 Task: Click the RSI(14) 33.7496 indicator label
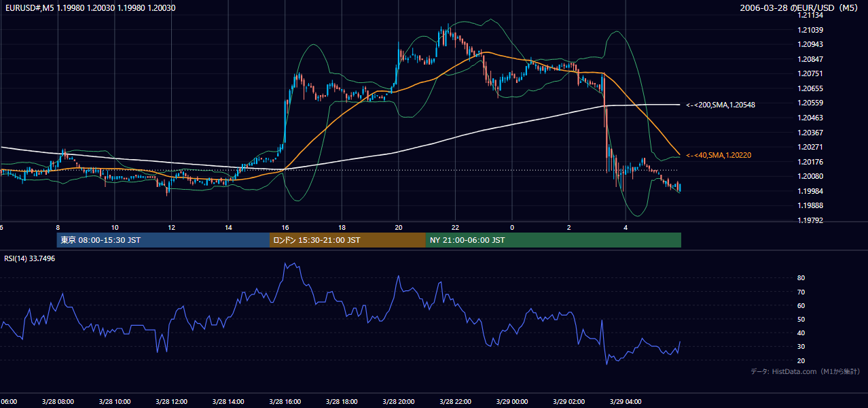[29, 258]
